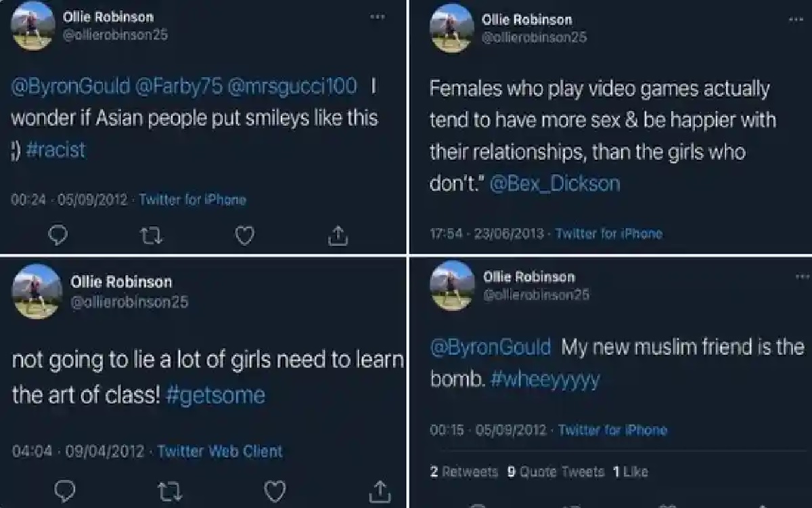812x508 pixels.
Task: Open more options on the #racist tweet
Action: [378, 17]
